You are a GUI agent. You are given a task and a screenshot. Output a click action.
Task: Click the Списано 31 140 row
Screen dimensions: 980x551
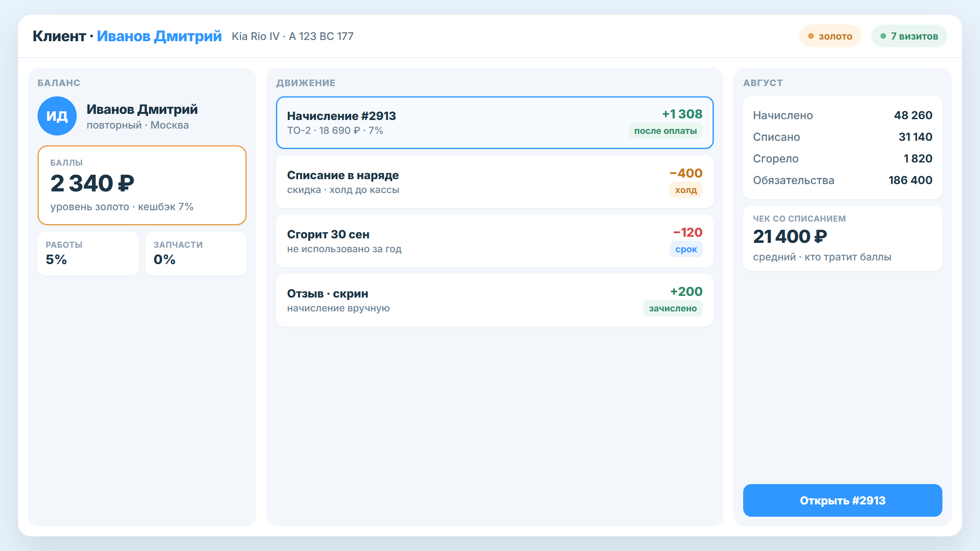pos(842,137)
